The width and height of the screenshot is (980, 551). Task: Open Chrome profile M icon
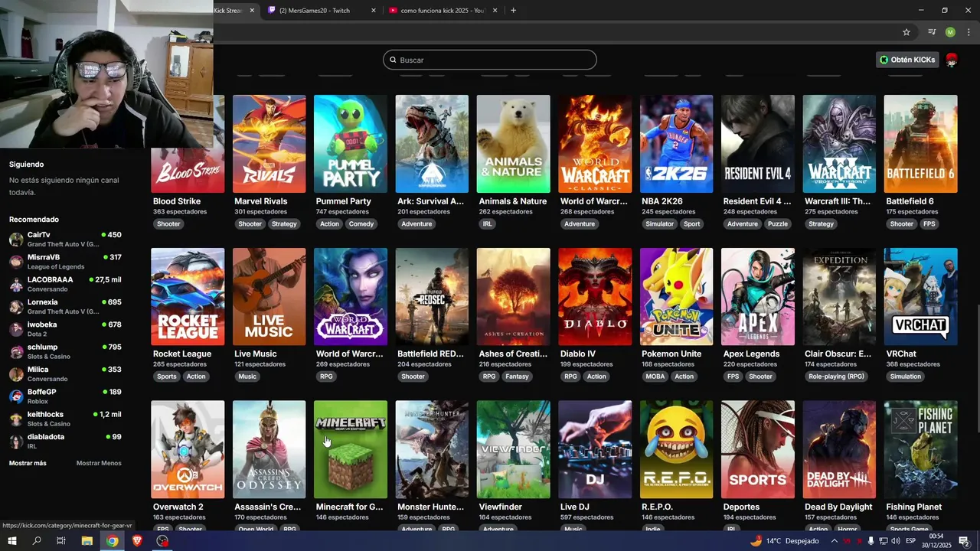[x=950, y=32]
